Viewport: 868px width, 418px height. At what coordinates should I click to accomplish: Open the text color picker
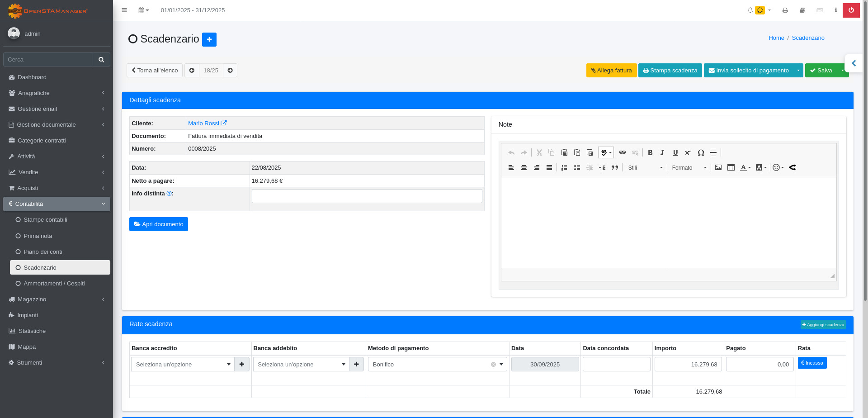(745, 167)
